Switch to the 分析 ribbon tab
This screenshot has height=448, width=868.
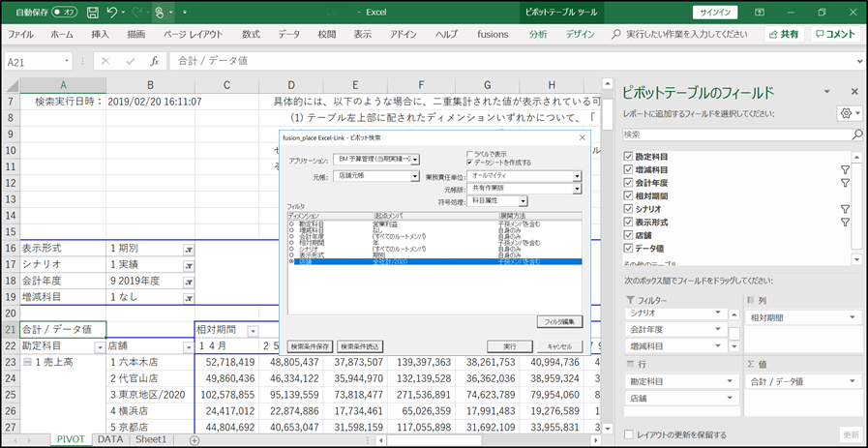(537, 34)
